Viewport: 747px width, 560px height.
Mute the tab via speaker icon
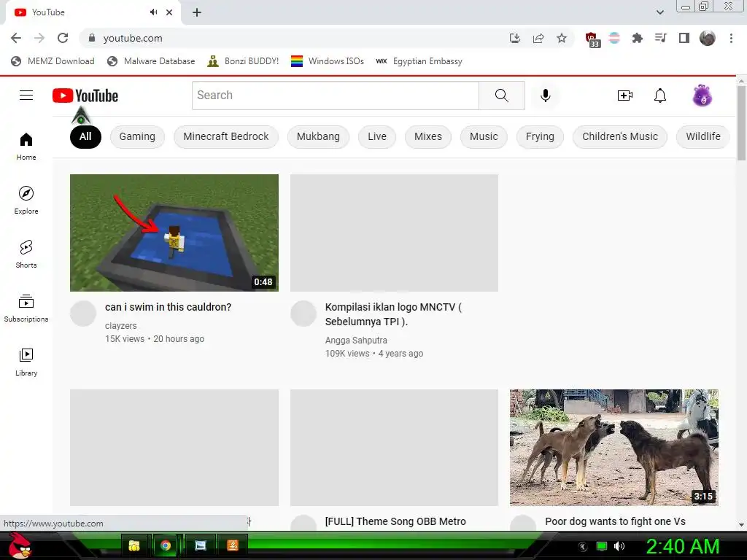(x=153, y=12)
